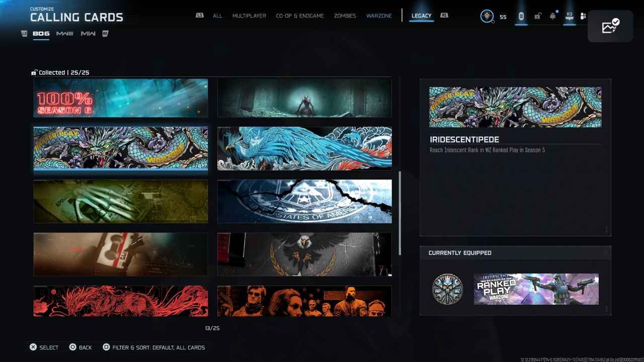Click the unlocked padlock next to Collected
Screen dimensions: 644x362
pos(34,72)
